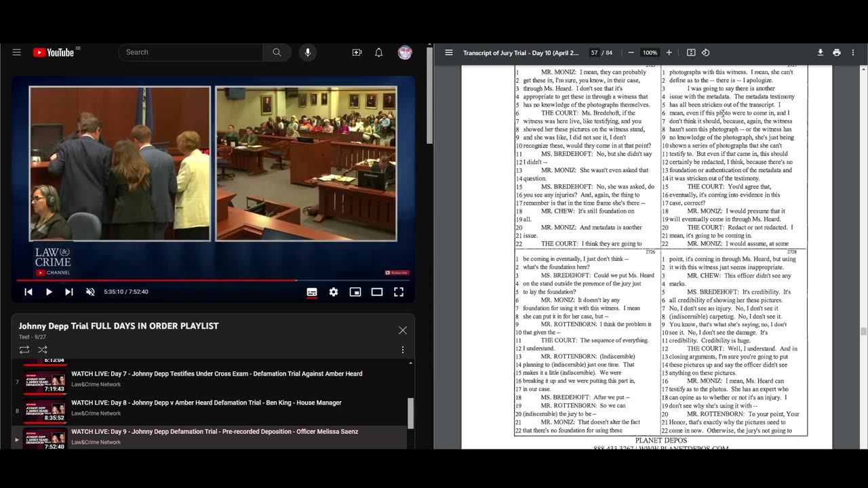Play the paused video
This screenshot has height=488, width=868.
coord(49,291)
